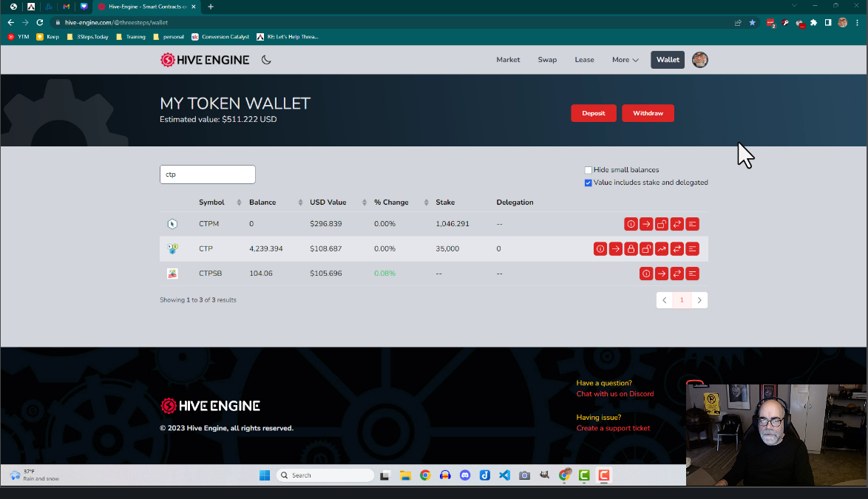
Task: Open the Keep bookmark
Action: 47,37
